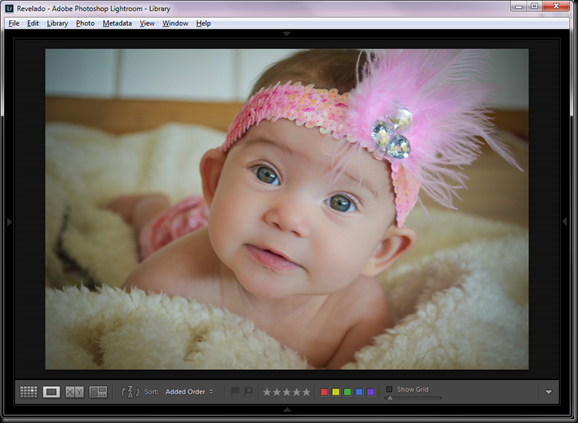Adjust the grid size slider handle
The width and height of the screenshot is (578, 423).
click(390, 398)
